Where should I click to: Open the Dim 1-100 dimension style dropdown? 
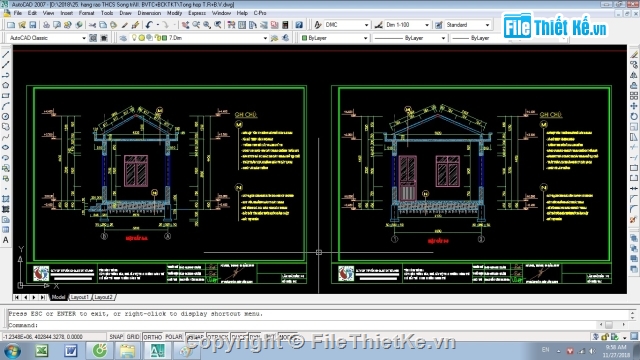coord(407,25)
